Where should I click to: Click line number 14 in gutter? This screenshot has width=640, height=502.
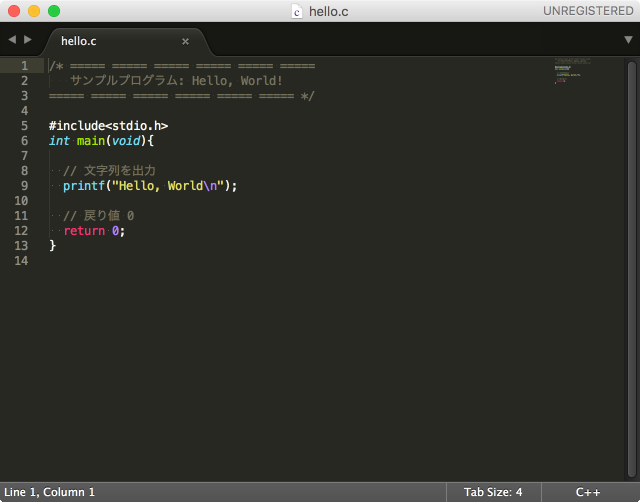pos(21,261)
